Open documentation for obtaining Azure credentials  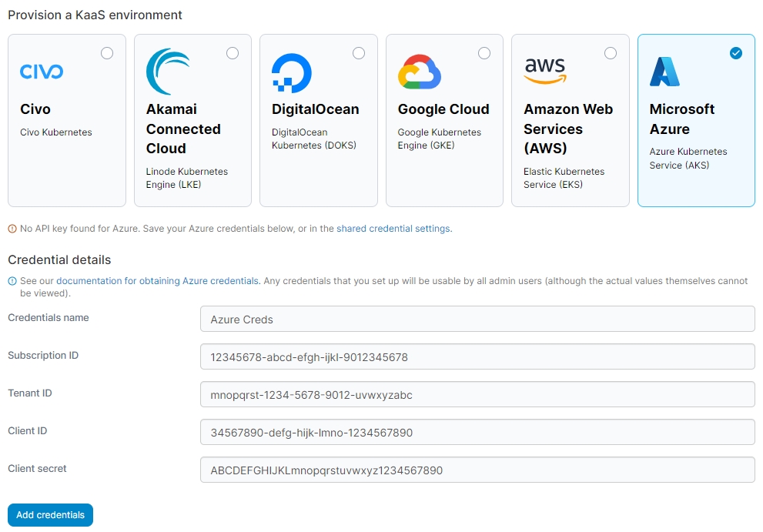pos(157,281)
